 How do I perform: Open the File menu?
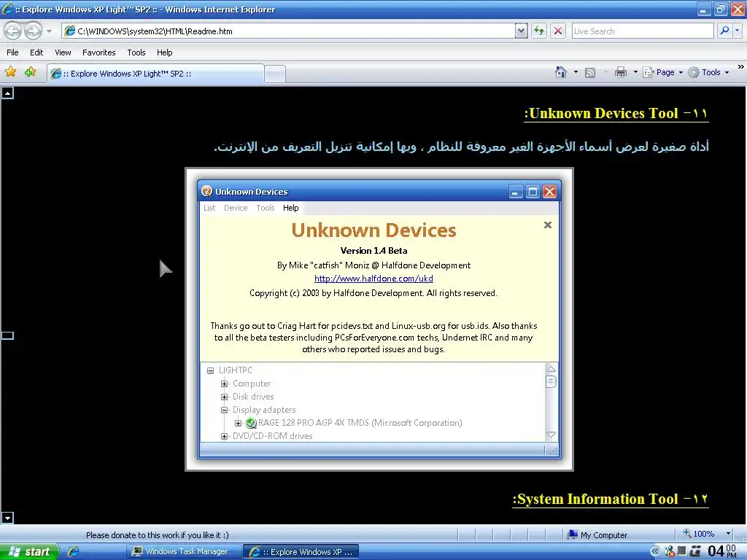tap(12, 52)
